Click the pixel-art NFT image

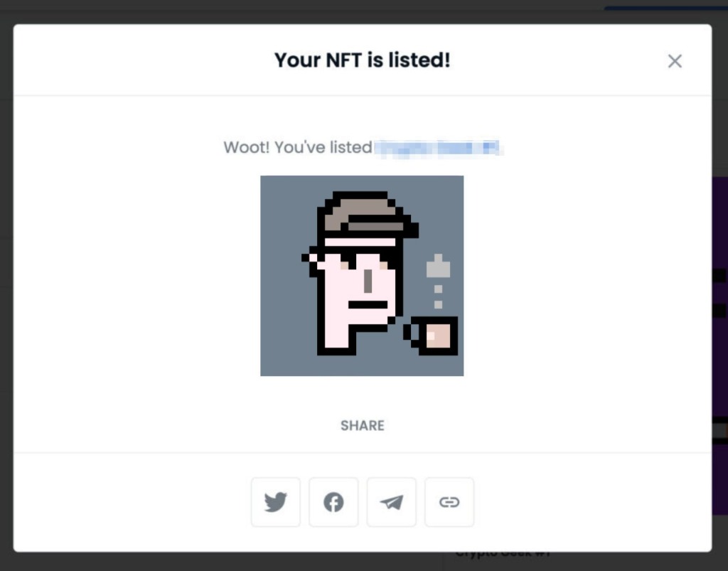tap(362, 276)
